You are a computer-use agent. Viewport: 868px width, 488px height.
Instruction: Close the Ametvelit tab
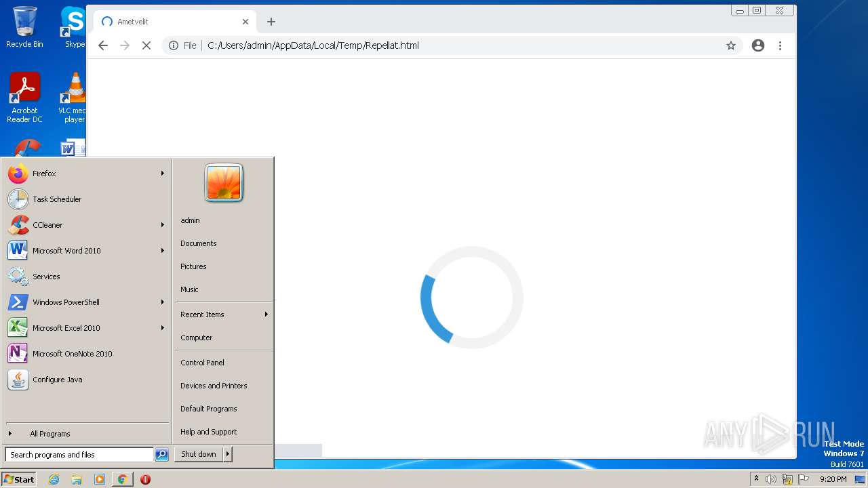245,22
